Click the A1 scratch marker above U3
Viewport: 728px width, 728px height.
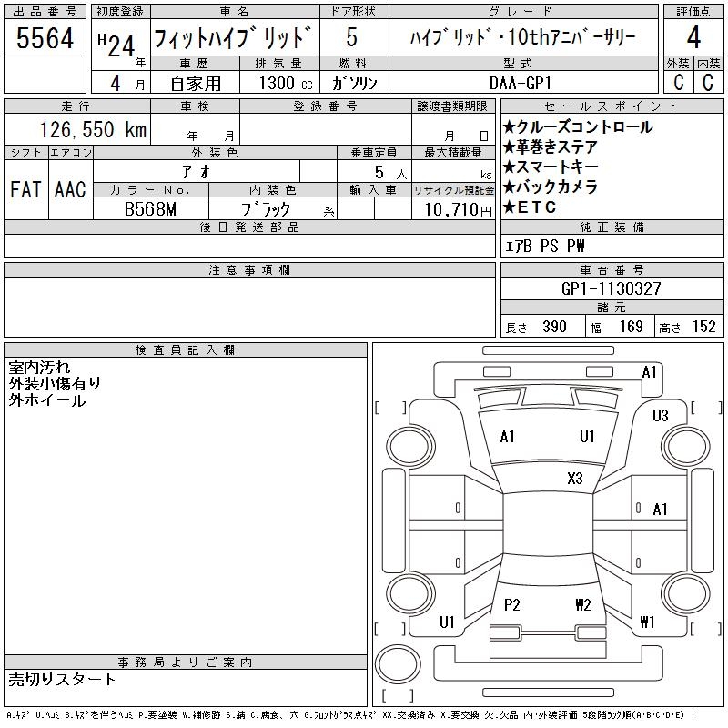(x=649, y=372)
